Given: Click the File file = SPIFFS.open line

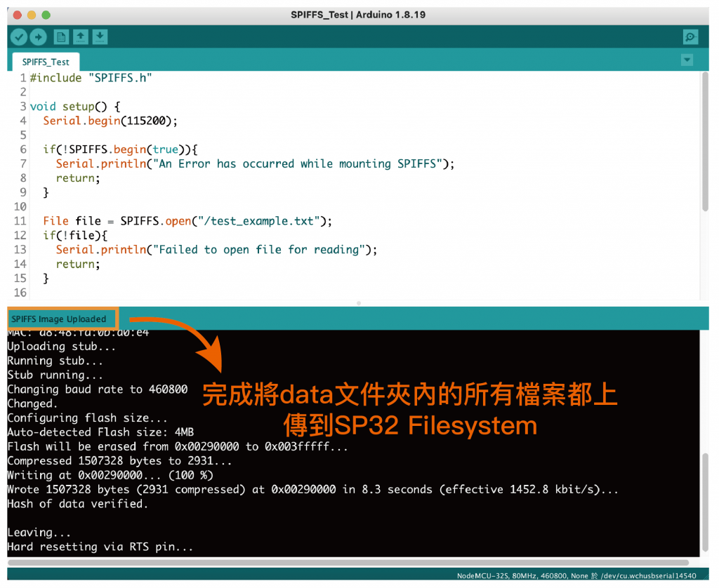Looking at the screenshot, I should [187, 221].
